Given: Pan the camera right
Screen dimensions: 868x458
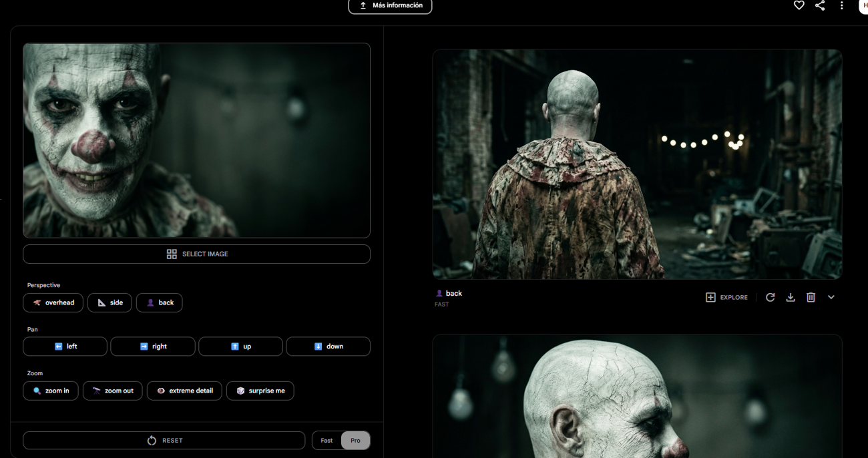Looking at the screenshot, I should pyautogui.click(x=153, y=347).
